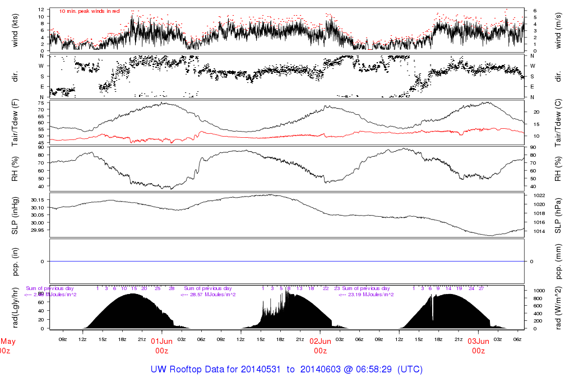This screenshot has width=574, height=392.
Task: Click the "Tair/Tdew (F)" axis label
Action: click(15, 123)
